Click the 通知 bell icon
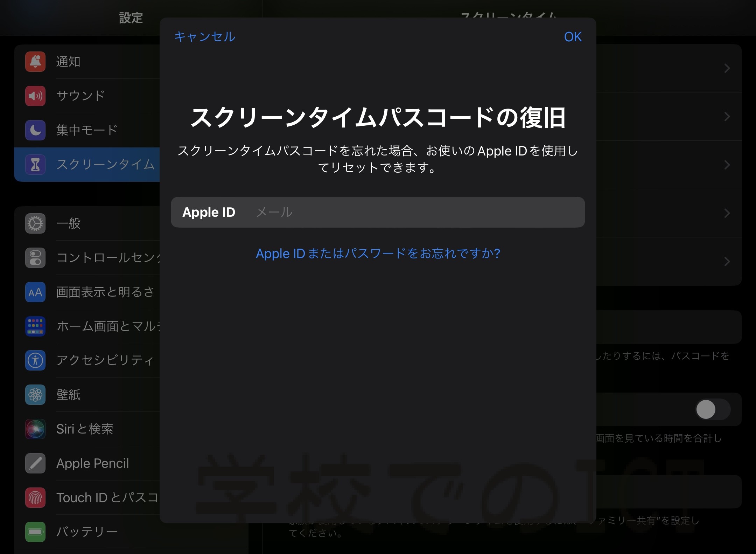This screenshot has height=554, width=756. pyautogui.click(x=35, y=62)
